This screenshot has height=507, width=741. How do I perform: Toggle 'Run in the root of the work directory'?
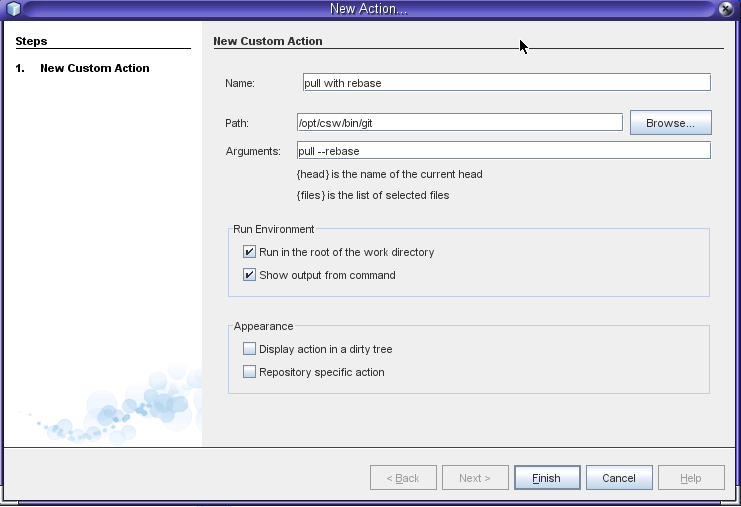click(250, 252)
